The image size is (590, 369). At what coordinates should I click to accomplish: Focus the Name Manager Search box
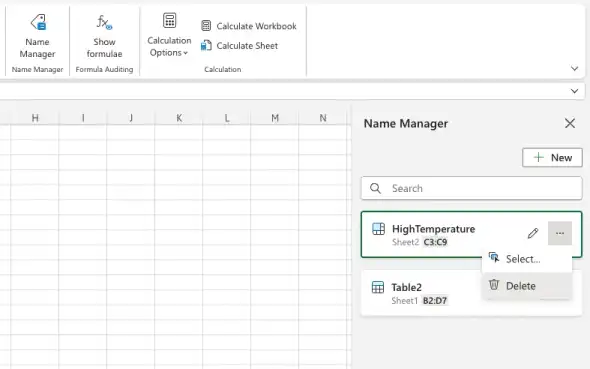pyautogui.click(x=471, y=188)
